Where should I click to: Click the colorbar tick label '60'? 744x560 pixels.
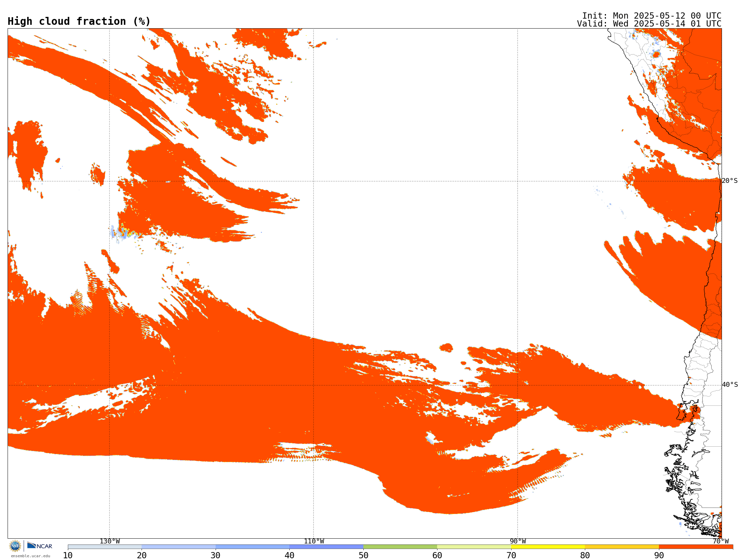pyautogui.click(x=437, y=556)
